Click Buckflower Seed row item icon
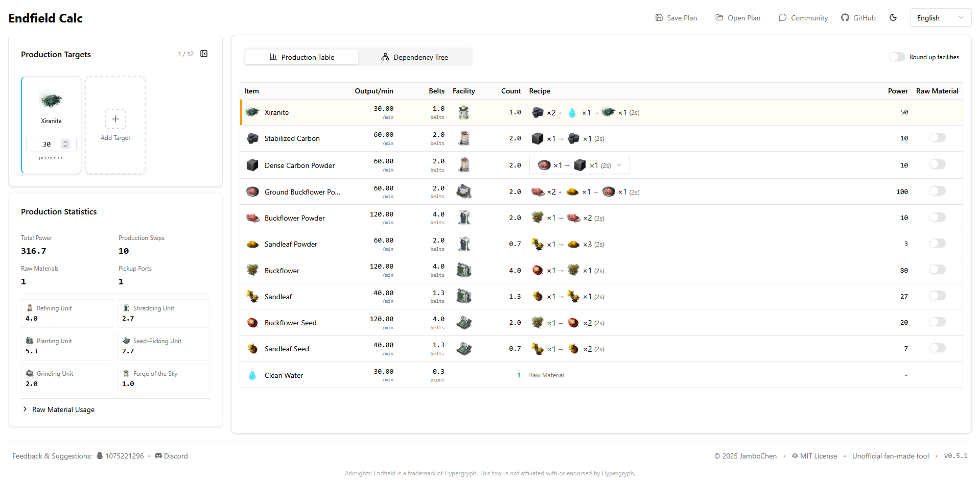Viewport: 980px width, 483px height. coord(252,323)
